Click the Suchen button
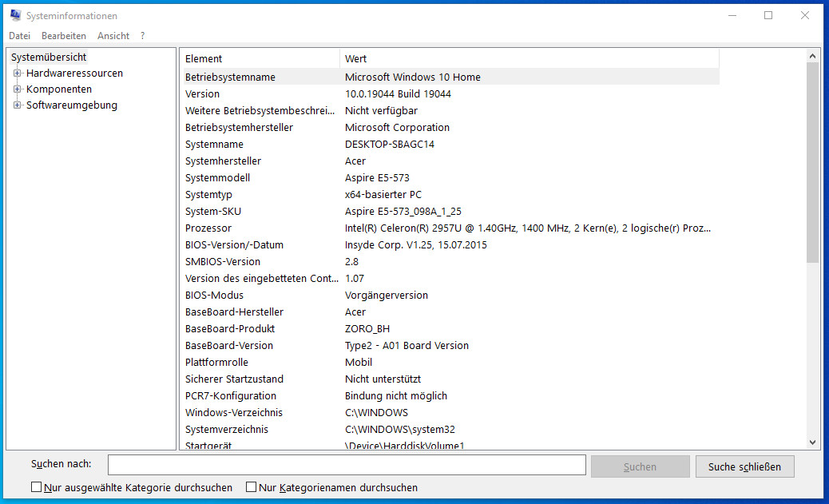The height and width of the screenshot is (504, 829). [x=640, y=466]
